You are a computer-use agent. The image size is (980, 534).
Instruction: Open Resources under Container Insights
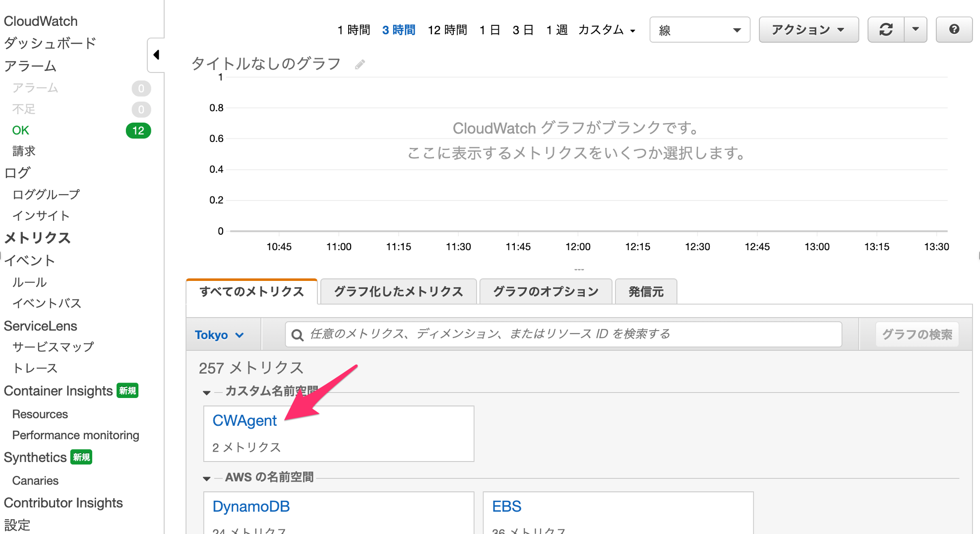click(40, 414)
